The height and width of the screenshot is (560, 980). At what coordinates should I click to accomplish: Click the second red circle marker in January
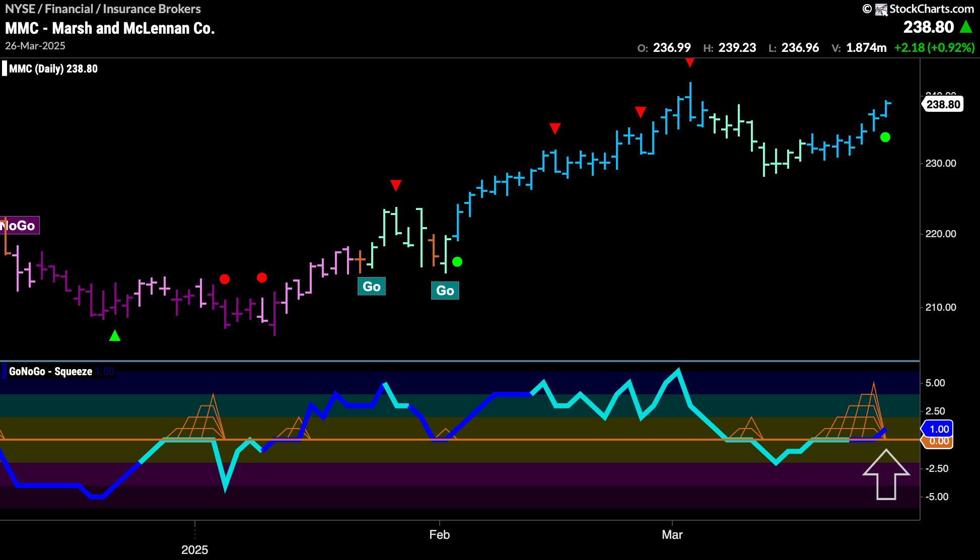262,277
